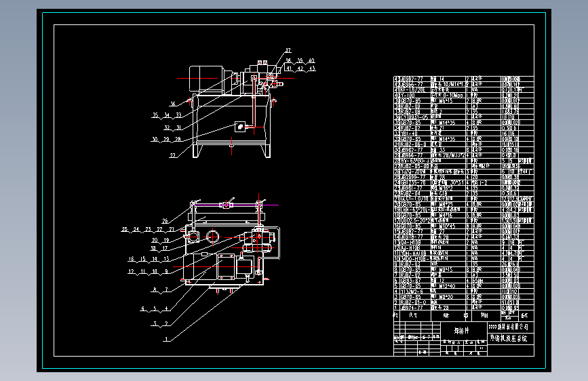Select callout number 9 in plan view
588x381 pixels.
(167, 271)
